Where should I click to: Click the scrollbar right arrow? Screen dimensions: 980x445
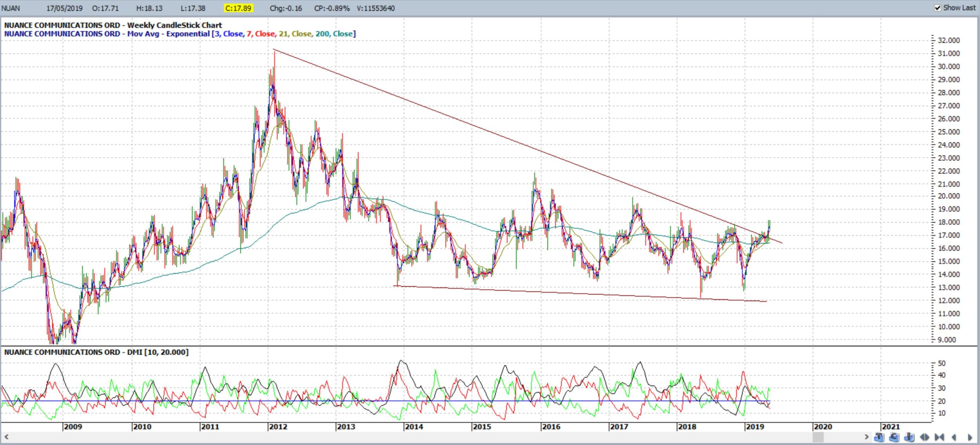point(866,437)
